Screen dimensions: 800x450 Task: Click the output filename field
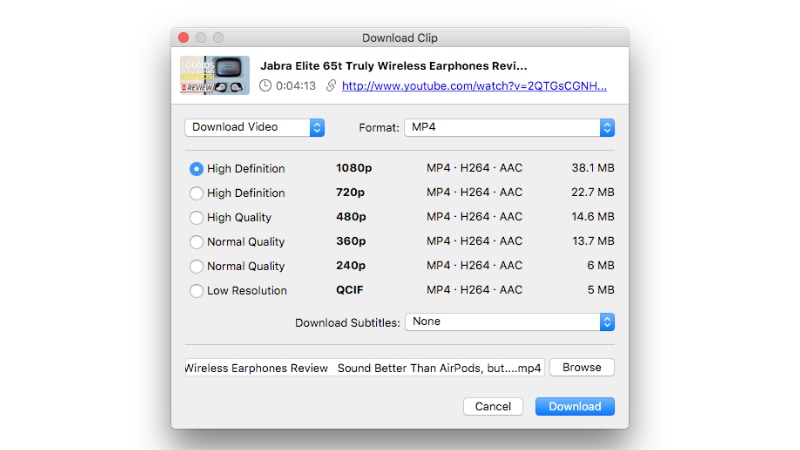click(x=365, y=368)
